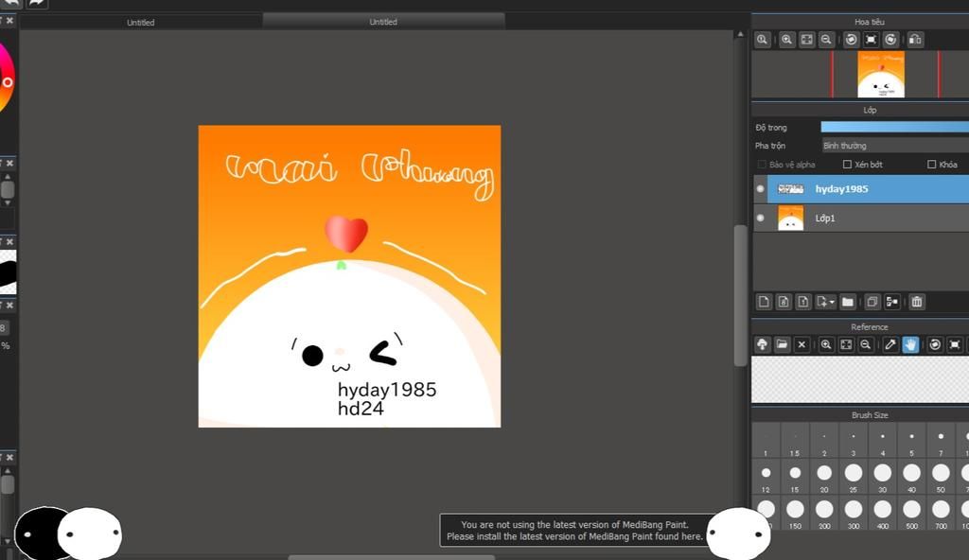The height and width of the screenshot is (560, 969).
Task: Zoom in using the Navigator toolbar
Action: 786,40
